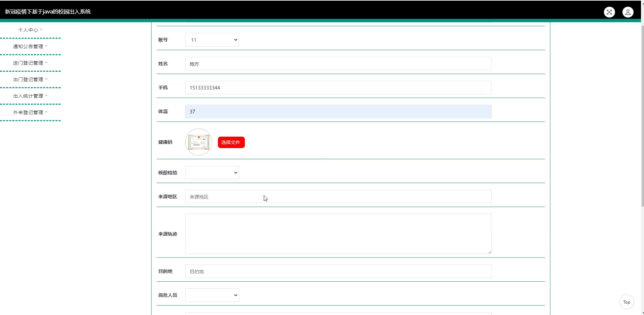Expand the 个人中心 menu
This screenshot has width=644, height=315.
30,30
